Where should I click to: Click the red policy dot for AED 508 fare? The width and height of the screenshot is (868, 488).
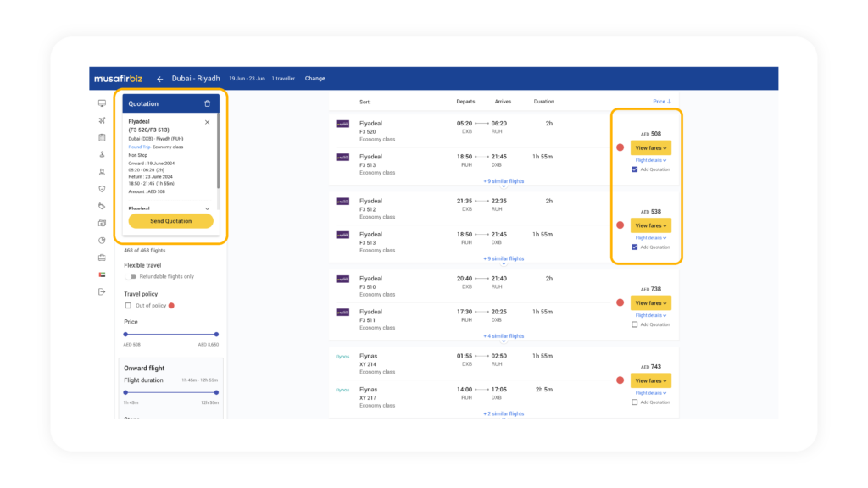[x=620, y=147]
